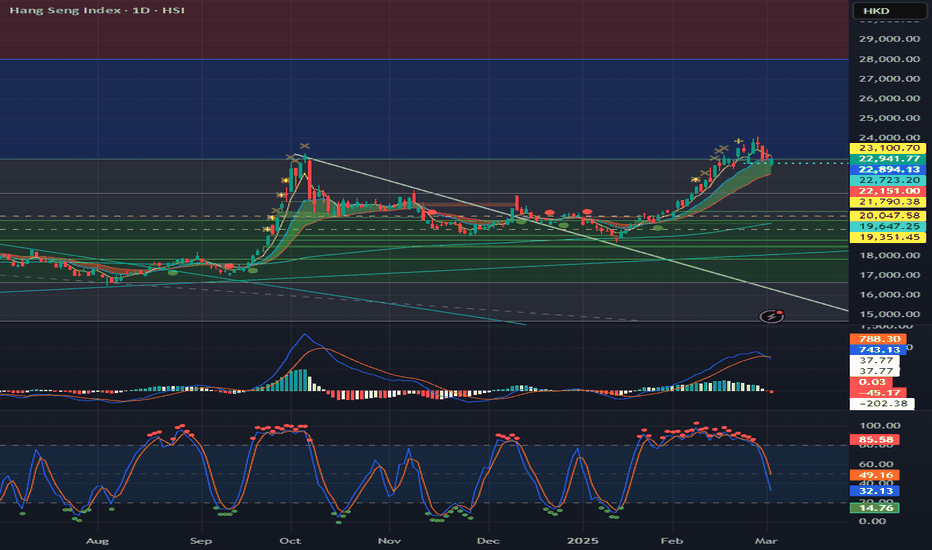932x550 pixels.
Task: Click the 18,000.00 price axis tick
Action: click(x=889, y=255)
